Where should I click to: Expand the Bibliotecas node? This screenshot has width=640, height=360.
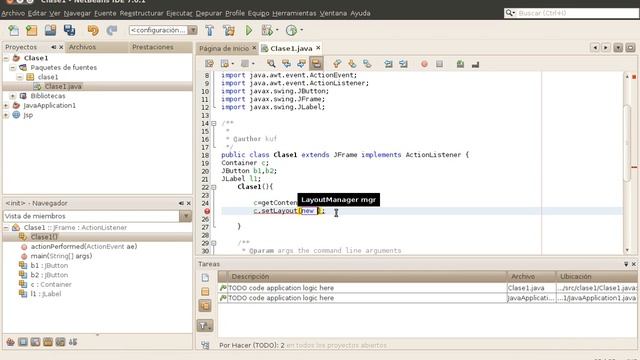coord(13,96)
